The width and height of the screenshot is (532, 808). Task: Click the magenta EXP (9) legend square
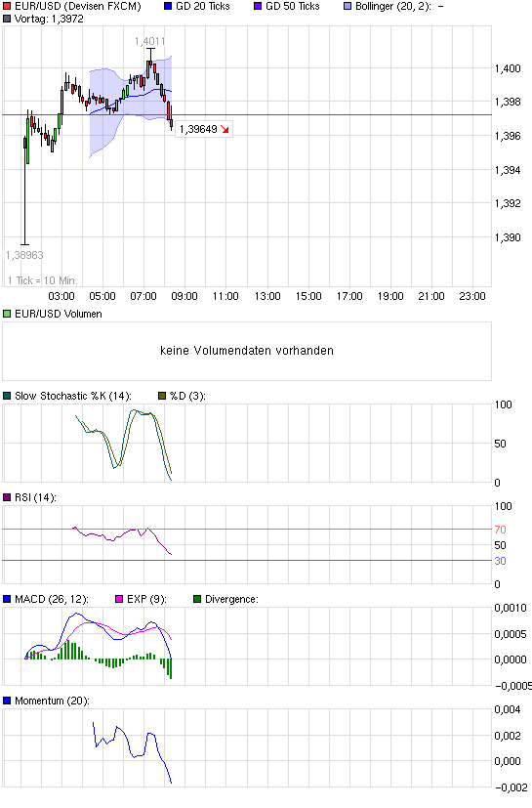click(119, 599)
